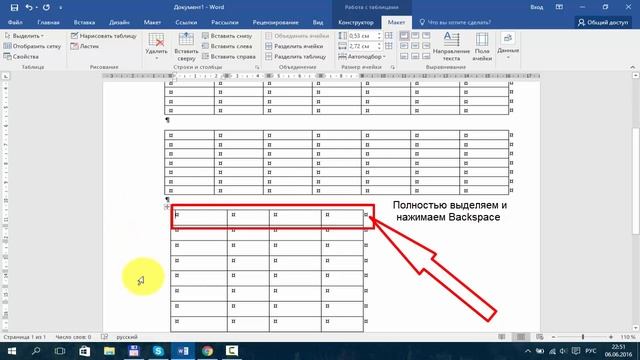Click the Вход sign-in link
The image size is (640, 360).
click(x=536, y=7)
